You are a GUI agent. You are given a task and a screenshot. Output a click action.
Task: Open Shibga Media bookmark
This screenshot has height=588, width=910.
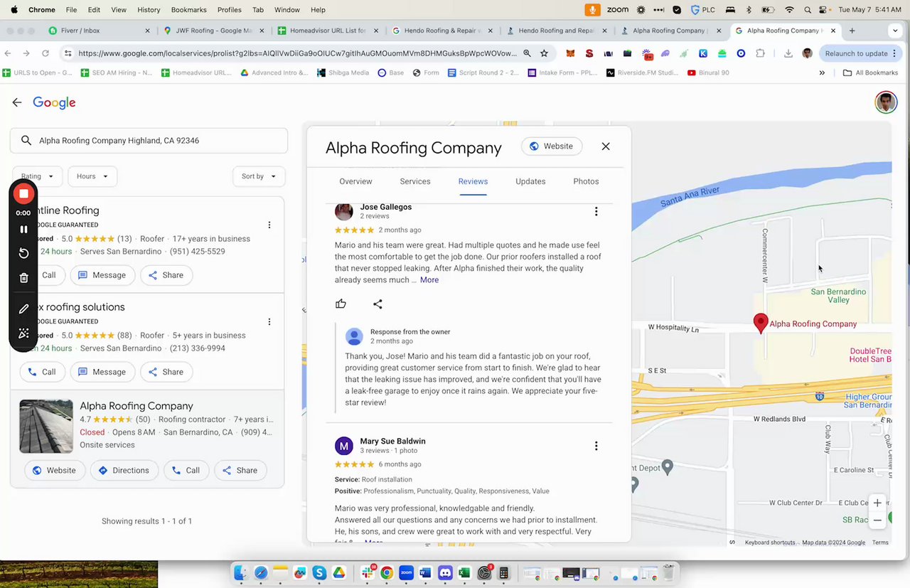pyautogui.click(x=343, y=73)
